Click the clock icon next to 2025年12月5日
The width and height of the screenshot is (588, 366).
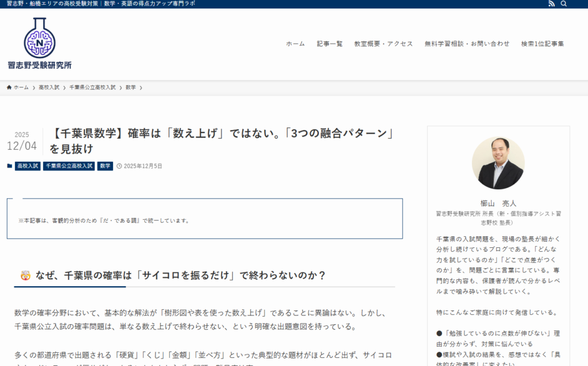point(119,166)
